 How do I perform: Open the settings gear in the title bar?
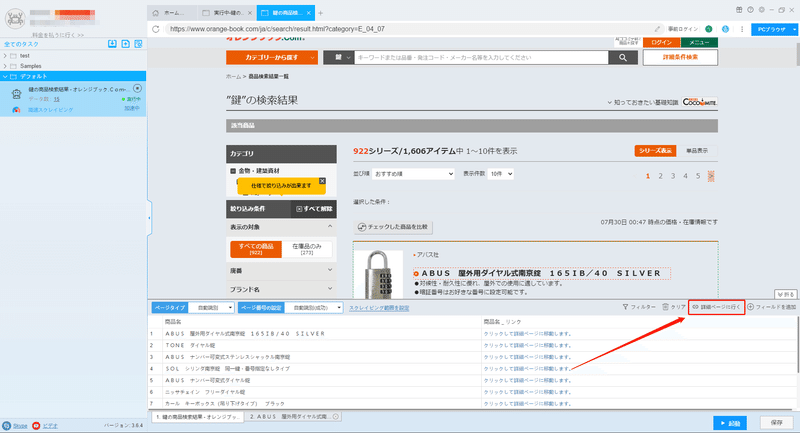pos(762,10)
